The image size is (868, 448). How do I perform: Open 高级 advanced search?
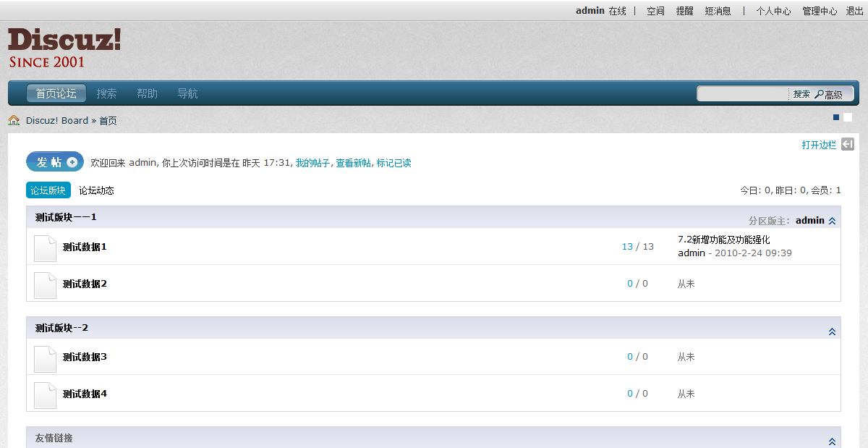[x=828, y=95]
